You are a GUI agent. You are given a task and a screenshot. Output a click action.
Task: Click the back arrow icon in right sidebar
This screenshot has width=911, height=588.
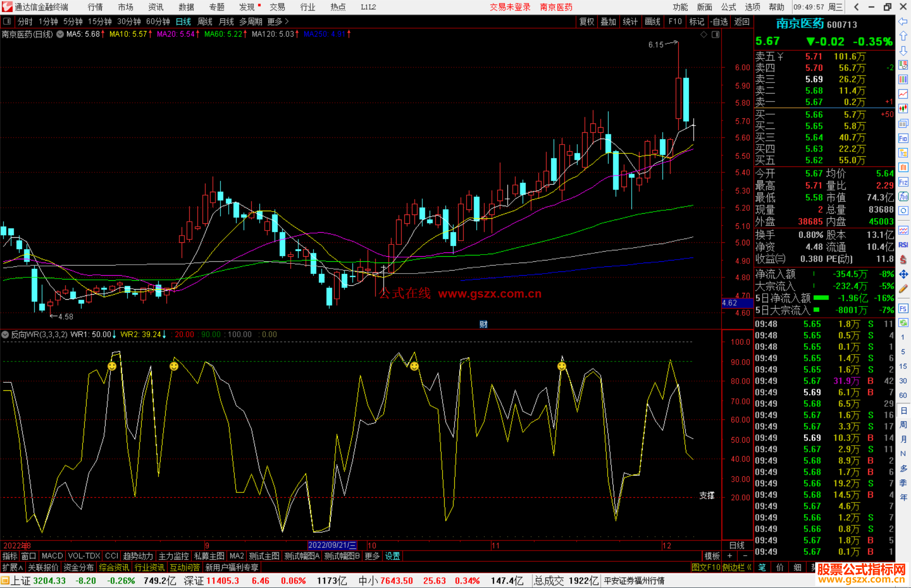pyautogui.click(x=903, y=21)
